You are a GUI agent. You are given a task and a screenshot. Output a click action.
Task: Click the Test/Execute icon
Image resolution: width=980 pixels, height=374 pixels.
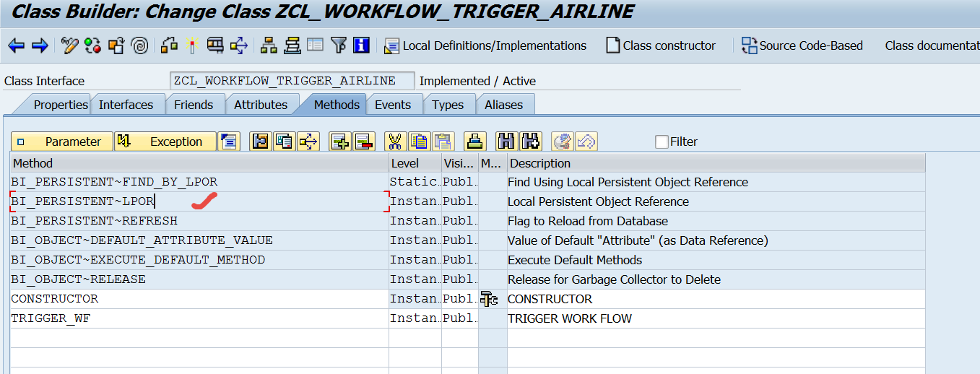pos(215,45)
